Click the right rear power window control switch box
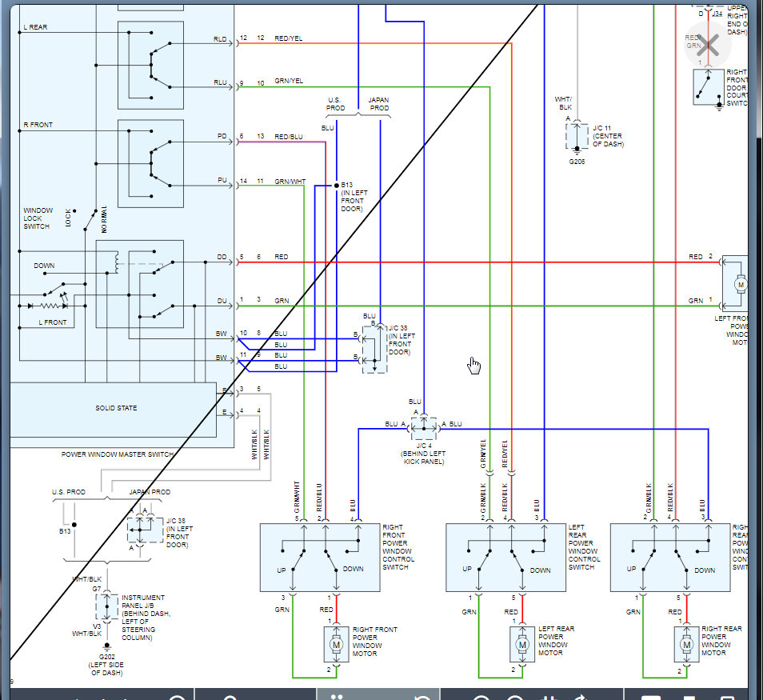Screen dimensions: 763x700 (670, 558)
